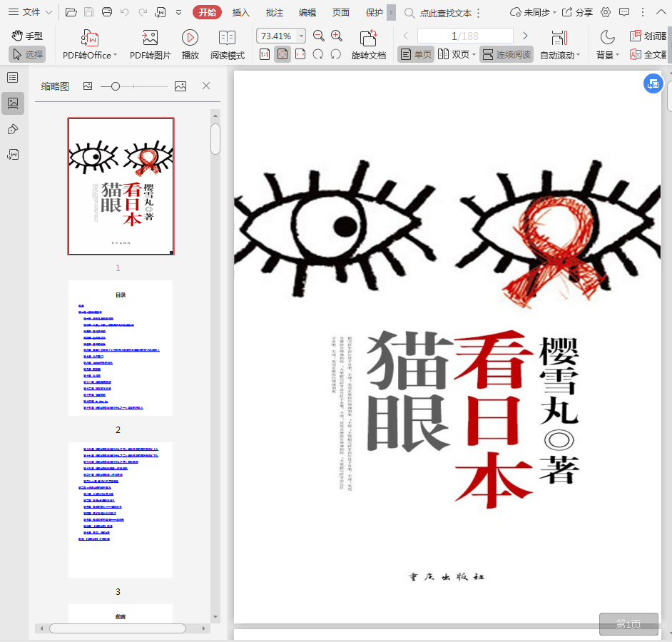Click the open folder icon

click(x=71, y=12)
